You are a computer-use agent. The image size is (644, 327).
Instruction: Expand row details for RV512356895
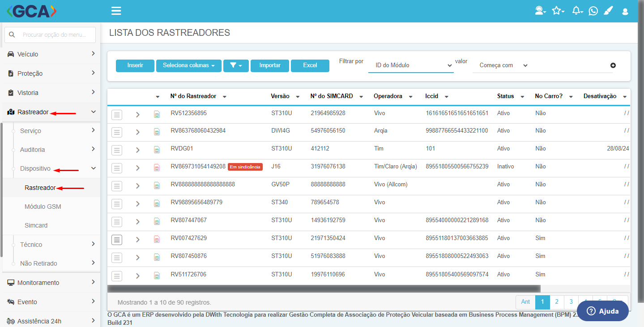pyautogui.click(x=138, y=115)
